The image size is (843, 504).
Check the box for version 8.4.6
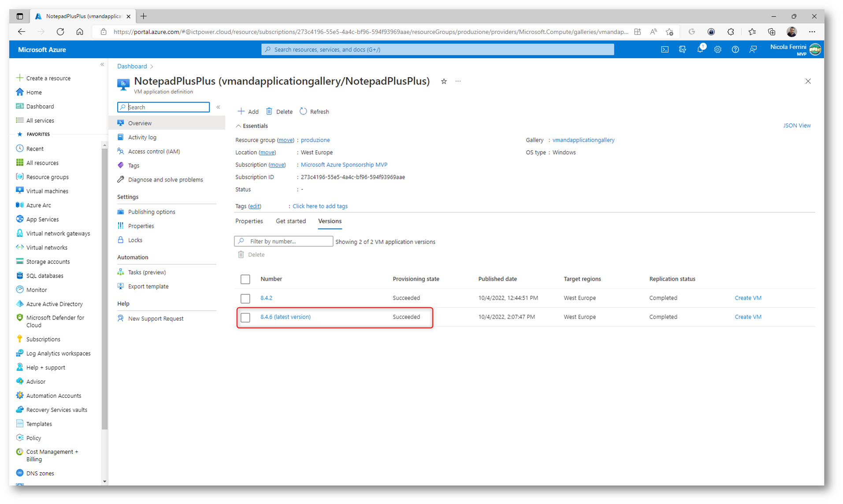(x=245, y=317)
